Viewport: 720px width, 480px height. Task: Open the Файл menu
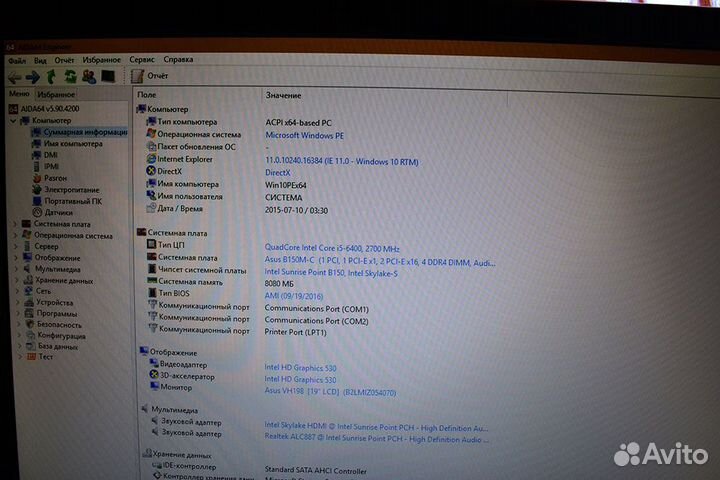(16, 60)
